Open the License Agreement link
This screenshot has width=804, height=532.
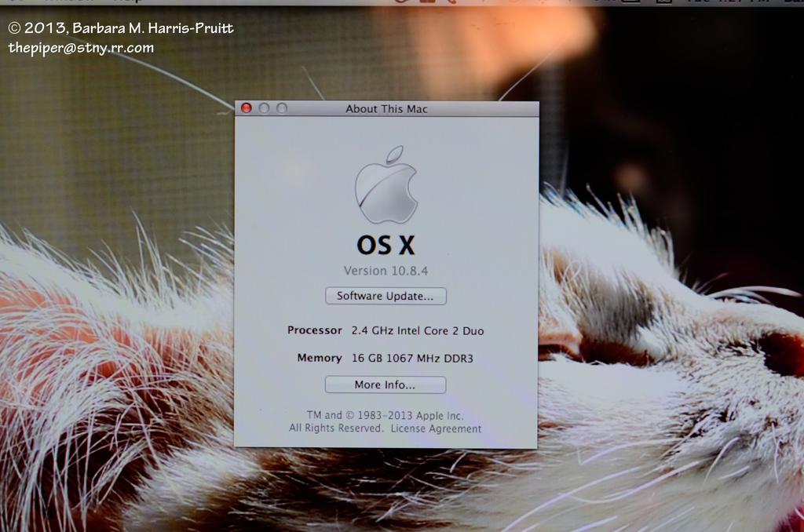click(x=436, y=428)
